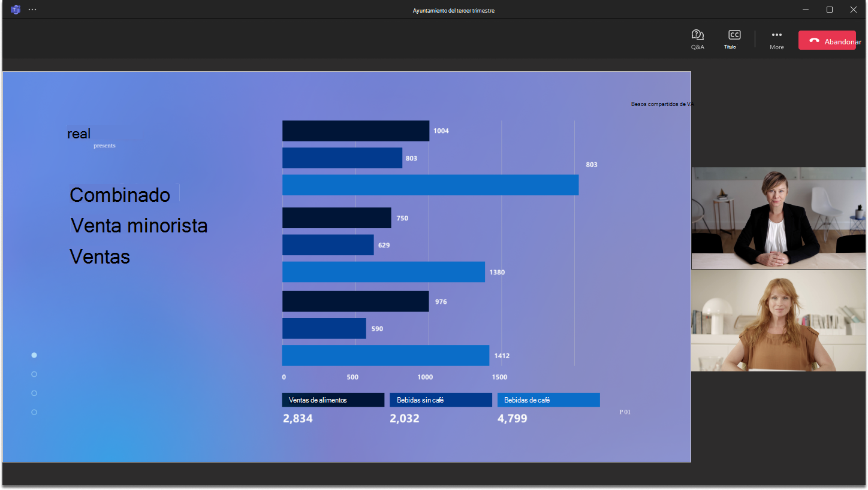Select the video of woman with red hair
The width and height of the screenshot is (868, 490).
point(779,320)
